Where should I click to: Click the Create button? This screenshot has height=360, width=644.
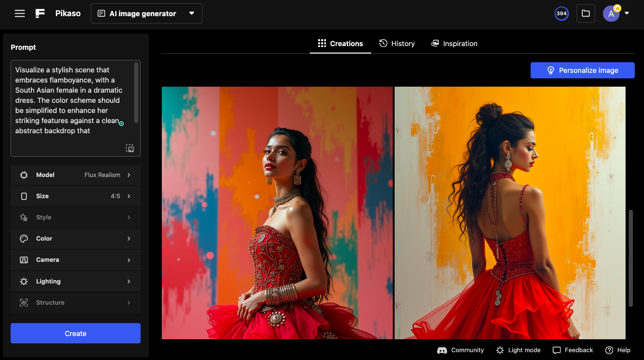(x=75, y=333)
